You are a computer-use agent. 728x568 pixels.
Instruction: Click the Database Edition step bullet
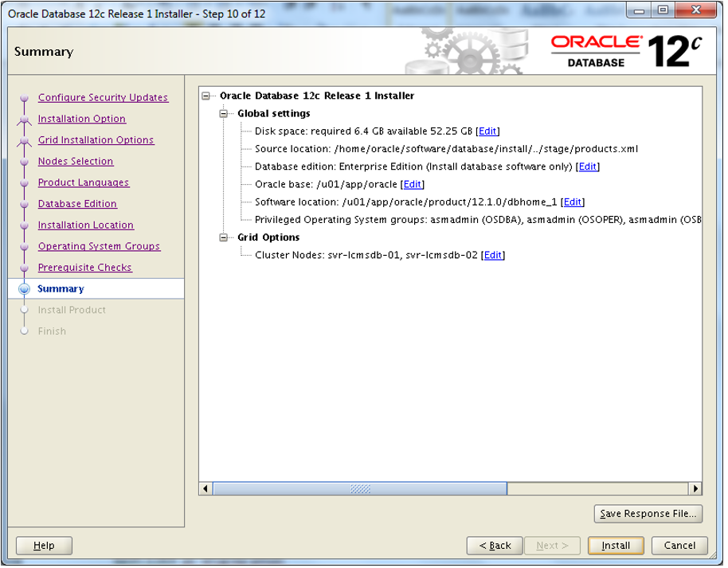coord(24,205)
